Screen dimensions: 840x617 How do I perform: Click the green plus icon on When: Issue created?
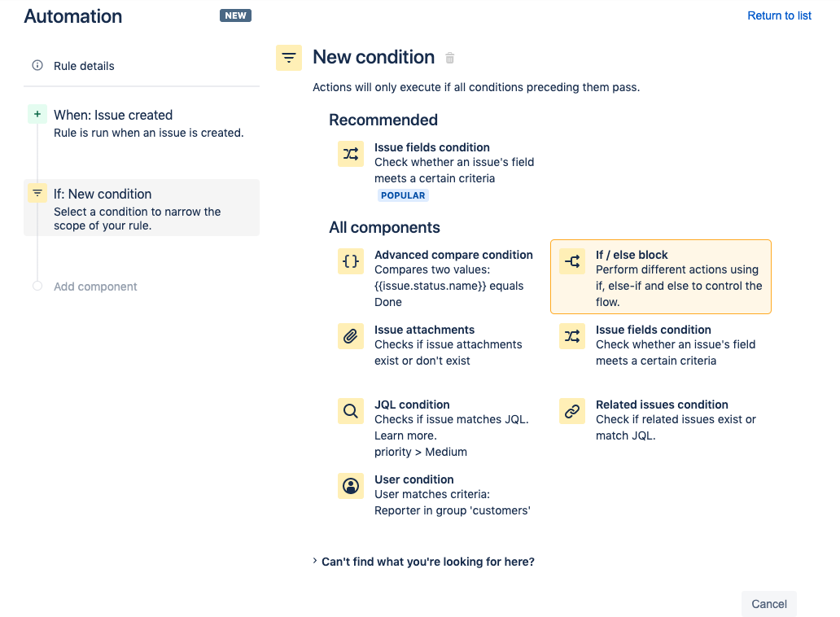[37, 115]
